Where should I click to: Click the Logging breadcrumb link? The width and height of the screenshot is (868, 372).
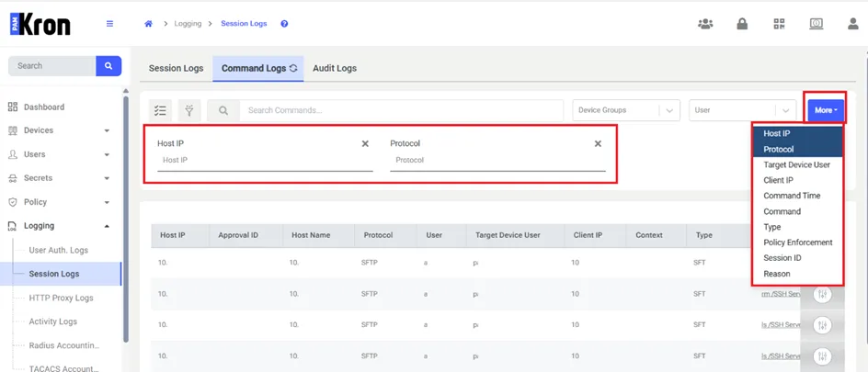188,24
